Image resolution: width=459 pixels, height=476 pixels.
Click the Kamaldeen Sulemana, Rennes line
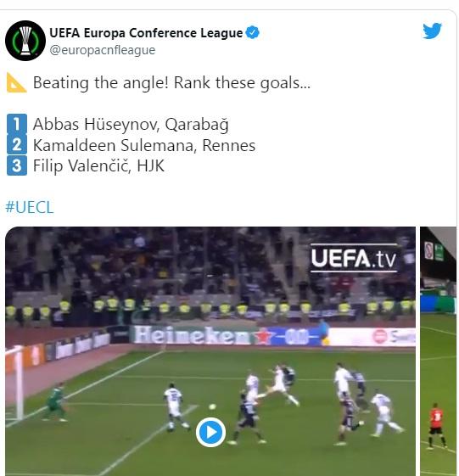point(144,145)
